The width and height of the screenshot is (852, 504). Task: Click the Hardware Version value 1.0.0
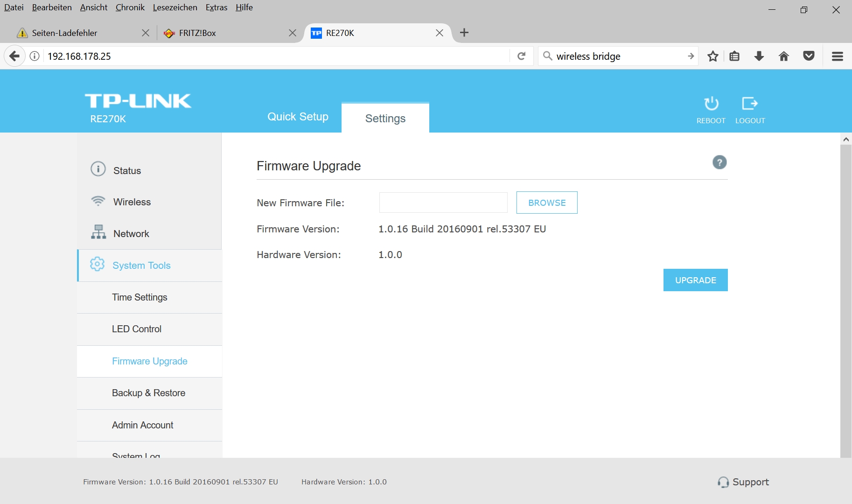coord(390,255)
